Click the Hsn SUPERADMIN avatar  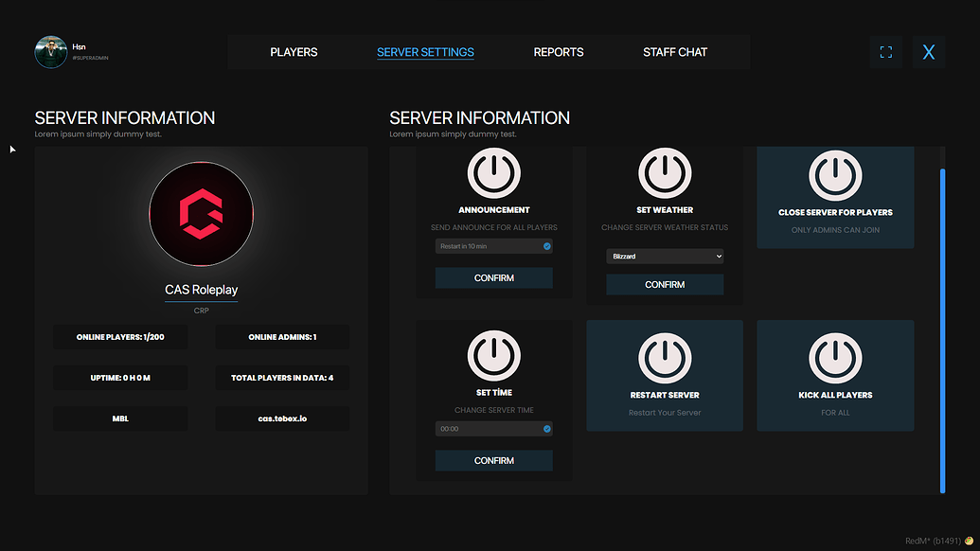click(51, 52)
